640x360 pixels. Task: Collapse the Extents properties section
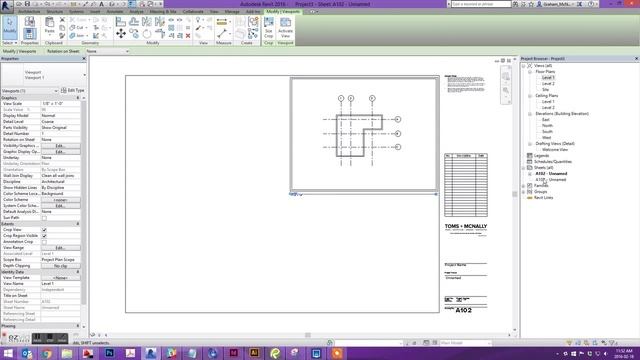[x=78, y=224]
